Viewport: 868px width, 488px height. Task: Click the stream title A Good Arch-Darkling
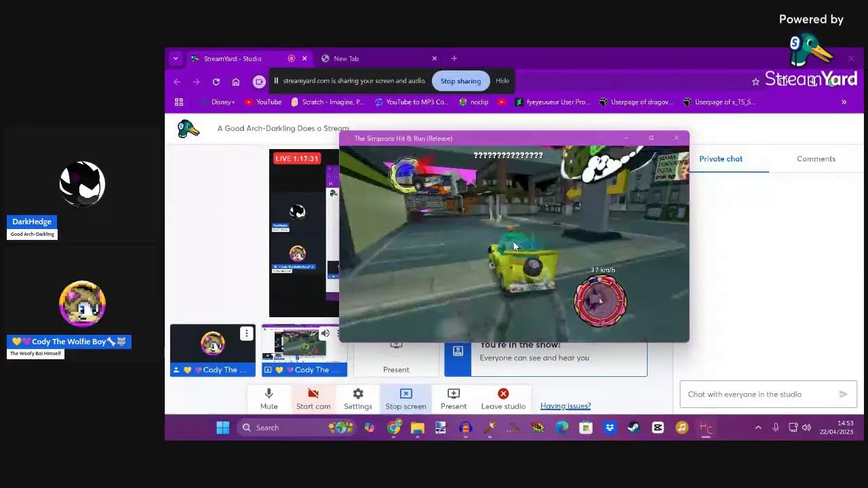283,128
